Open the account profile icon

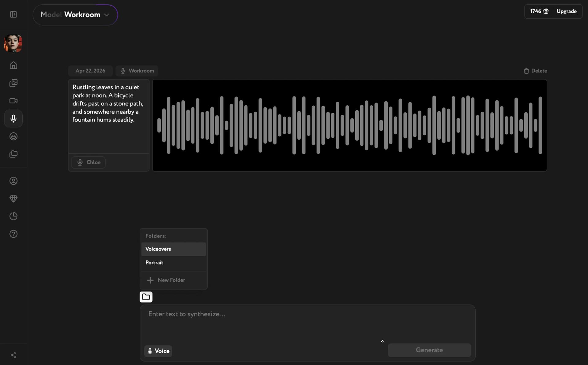pos(13,181)
